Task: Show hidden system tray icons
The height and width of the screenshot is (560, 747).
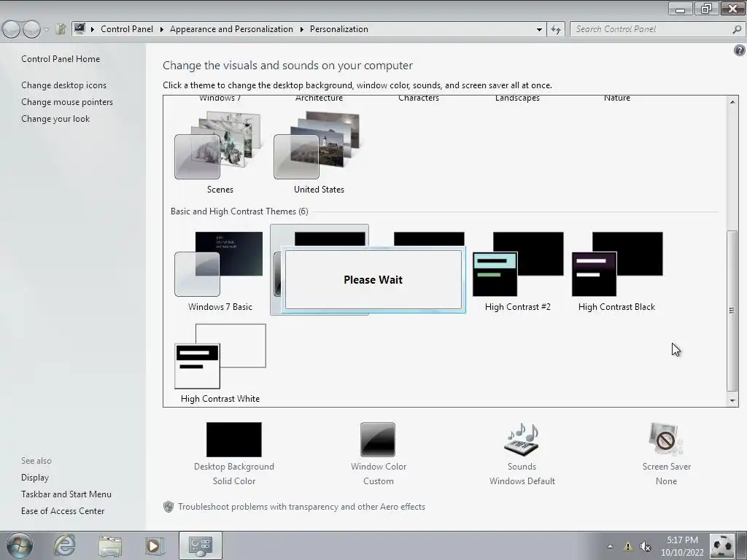Action: [610, 545]
